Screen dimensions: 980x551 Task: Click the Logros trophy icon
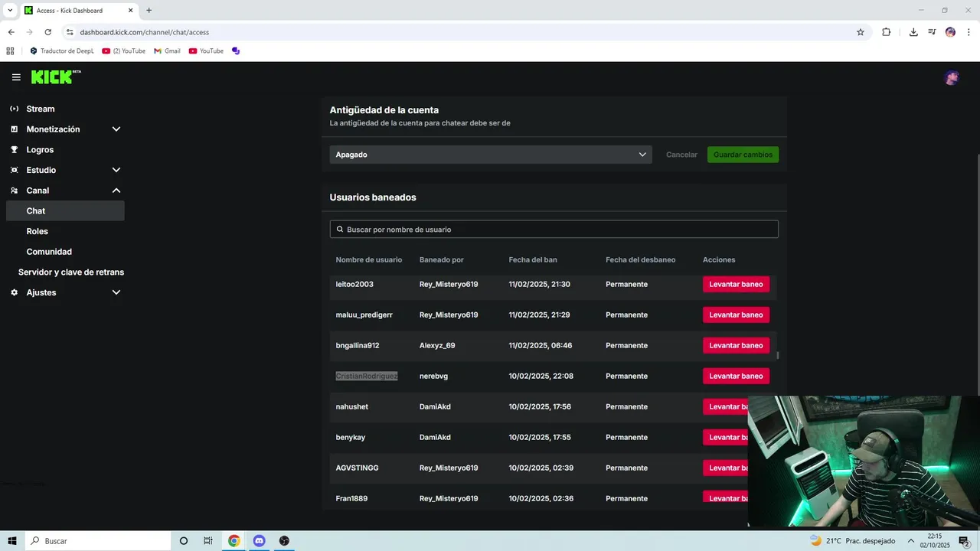pos(14,150)
